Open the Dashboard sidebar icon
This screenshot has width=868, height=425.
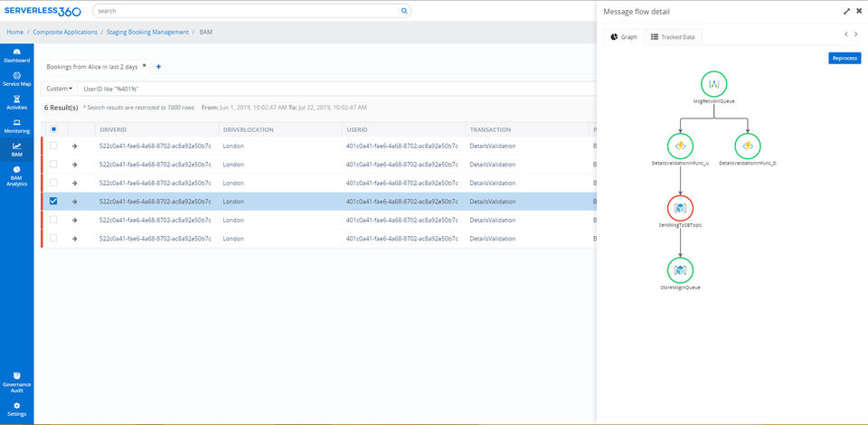(16, 54)
